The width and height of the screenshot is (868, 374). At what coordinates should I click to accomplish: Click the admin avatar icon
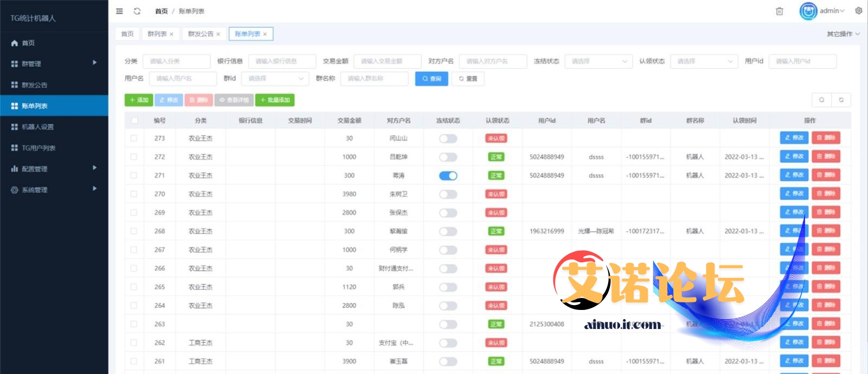[808, 11]
